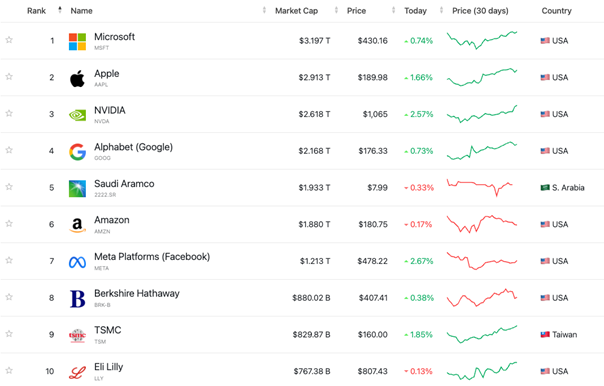Viewport: 604px width, 386px height.
Task: Select the Meta infinity logo
Action: tap(77, 262)
